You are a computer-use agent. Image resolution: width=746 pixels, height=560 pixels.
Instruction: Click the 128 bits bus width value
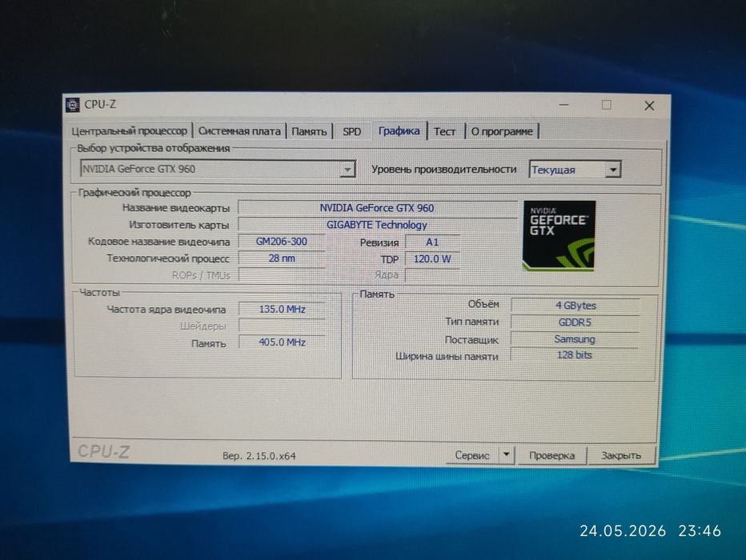[x=576, y=355]
